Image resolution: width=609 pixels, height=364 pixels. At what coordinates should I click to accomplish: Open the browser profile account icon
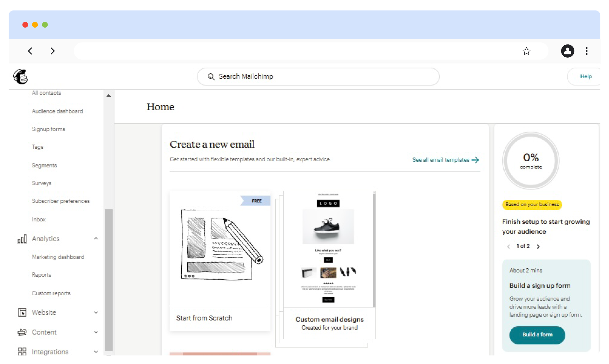point(567,51)
